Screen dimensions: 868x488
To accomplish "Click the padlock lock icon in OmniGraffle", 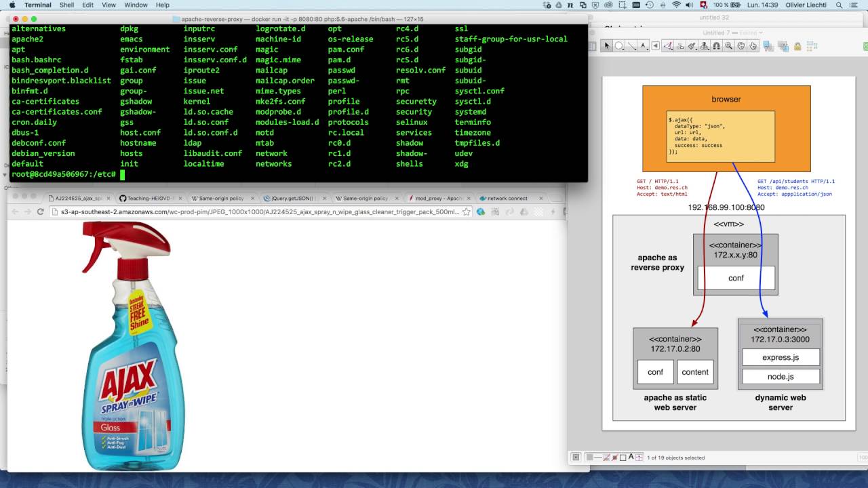I will click(797, 46).
